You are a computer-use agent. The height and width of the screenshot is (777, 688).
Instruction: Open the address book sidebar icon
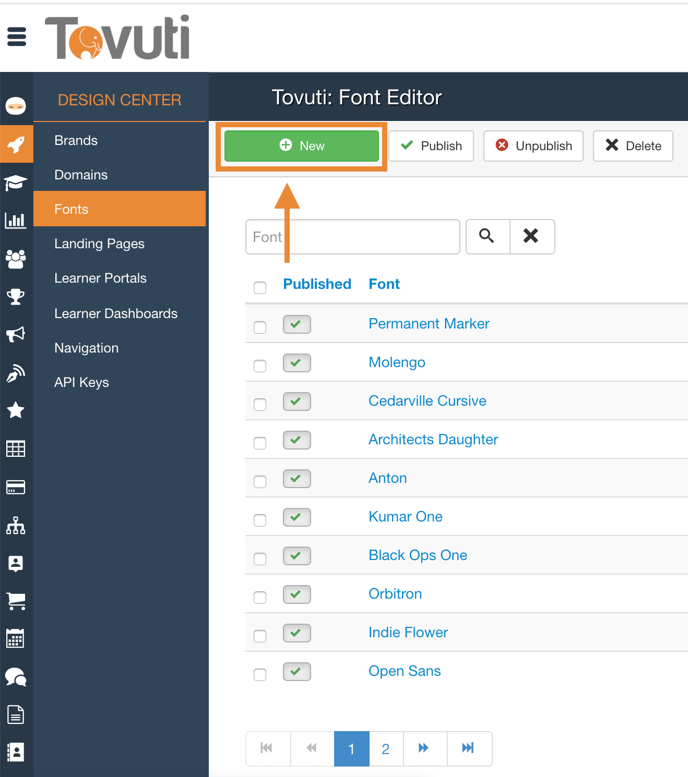pos(16,752)
